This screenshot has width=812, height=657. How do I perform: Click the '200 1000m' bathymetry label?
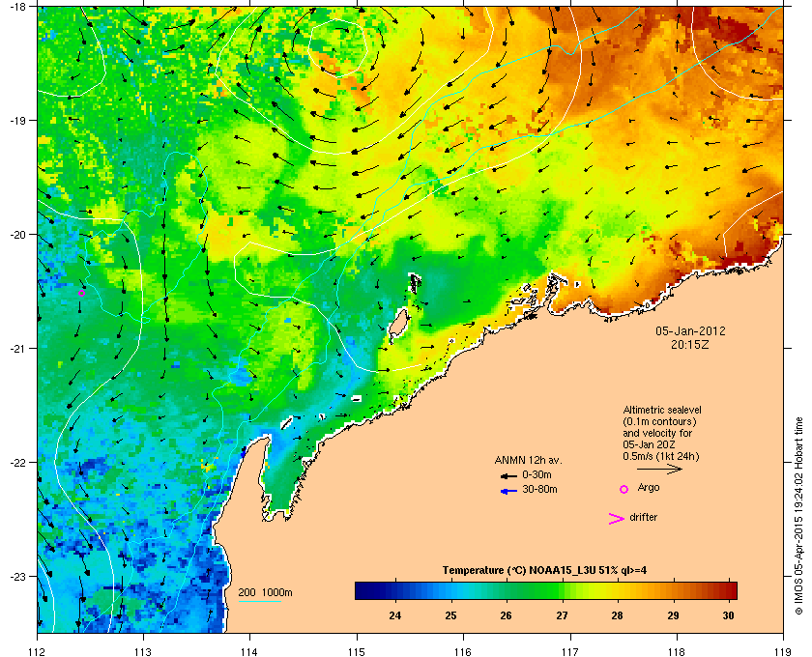[x=265, y=592]
